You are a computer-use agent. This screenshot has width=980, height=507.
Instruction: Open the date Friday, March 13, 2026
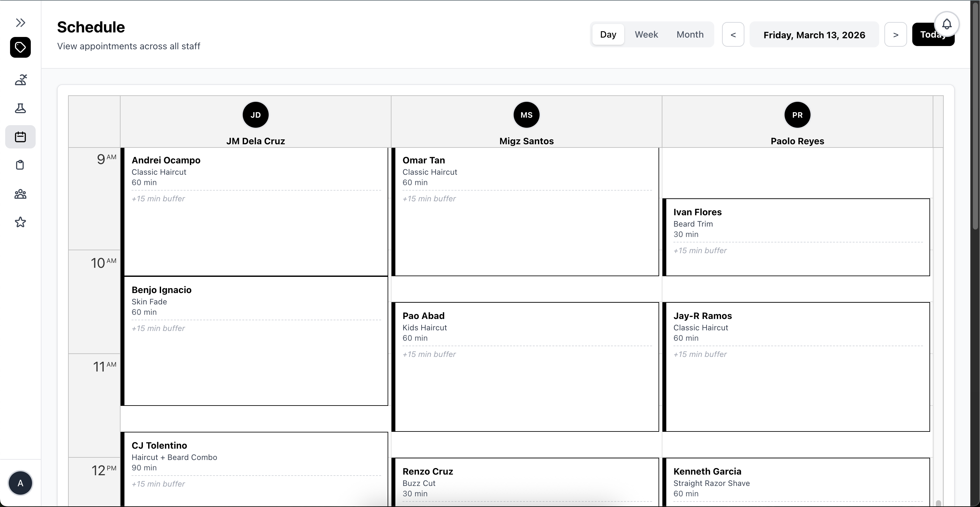pyautogui.click(x=814, y=34)
